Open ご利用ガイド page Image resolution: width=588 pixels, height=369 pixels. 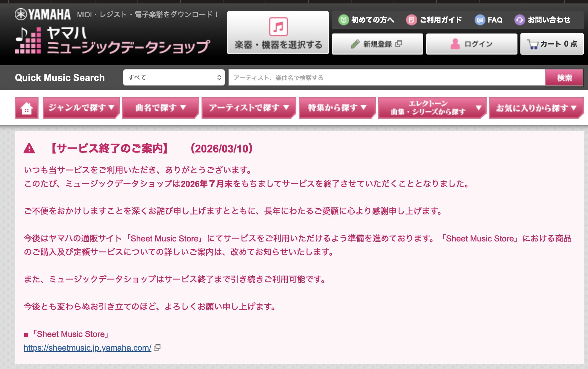(434, 20)
